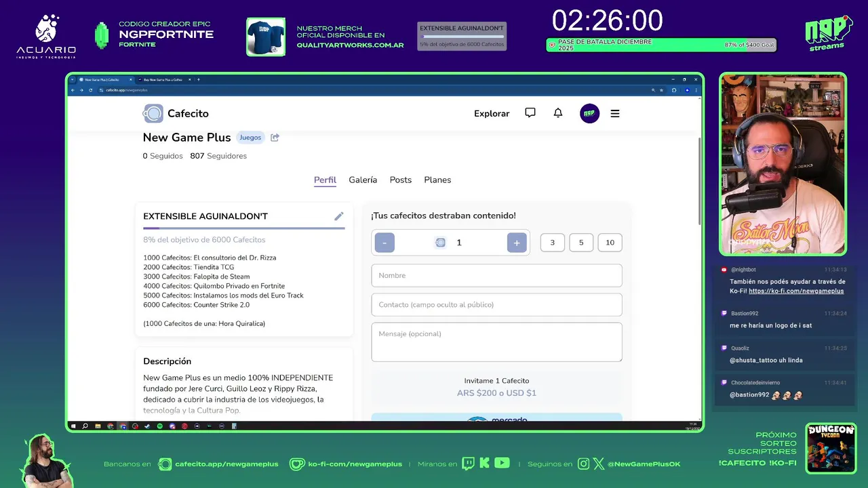Increase cafecito quantity with plus button
This screenshot has height=488, width=868.
[517, 243]
